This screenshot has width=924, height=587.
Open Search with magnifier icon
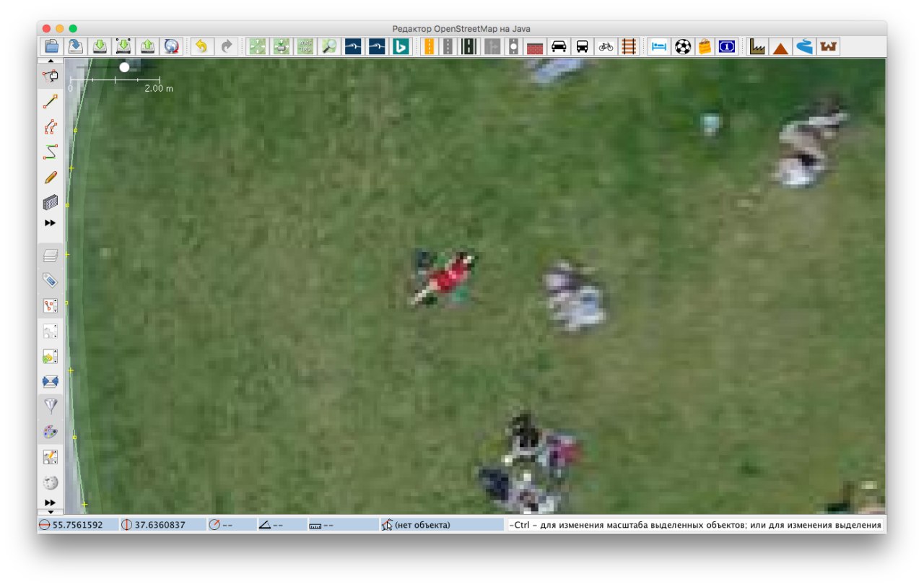329,46
